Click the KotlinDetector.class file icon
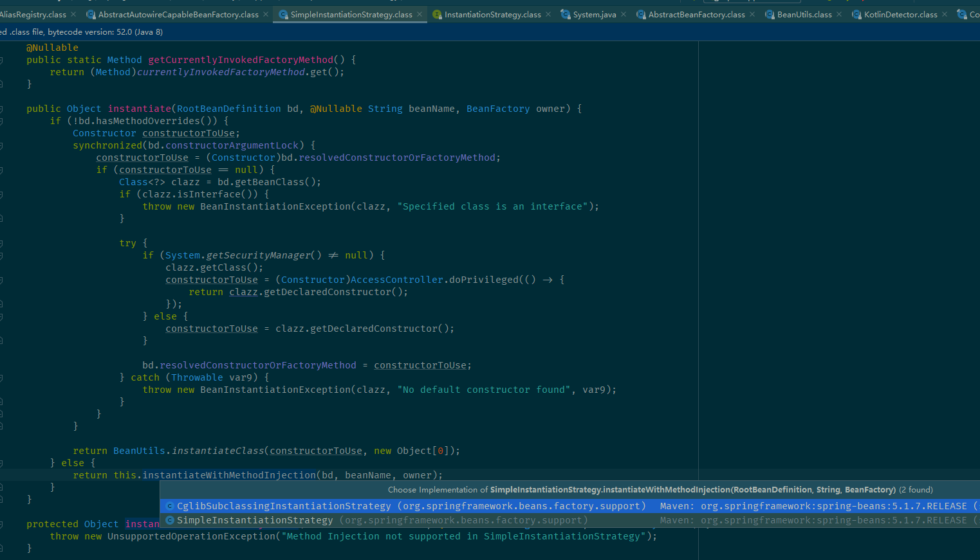Viewport: 980px width, 560px height. 856,14
